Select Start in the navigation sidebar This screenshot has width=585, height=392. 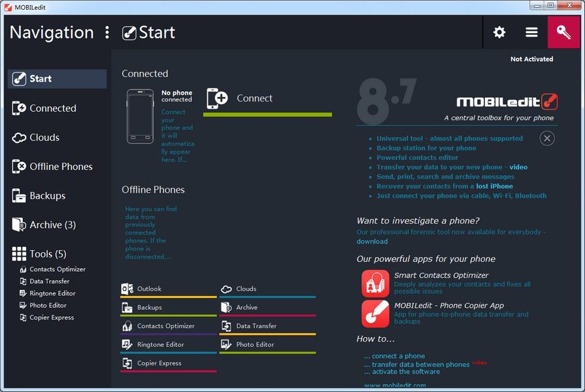tap(57, 78)
